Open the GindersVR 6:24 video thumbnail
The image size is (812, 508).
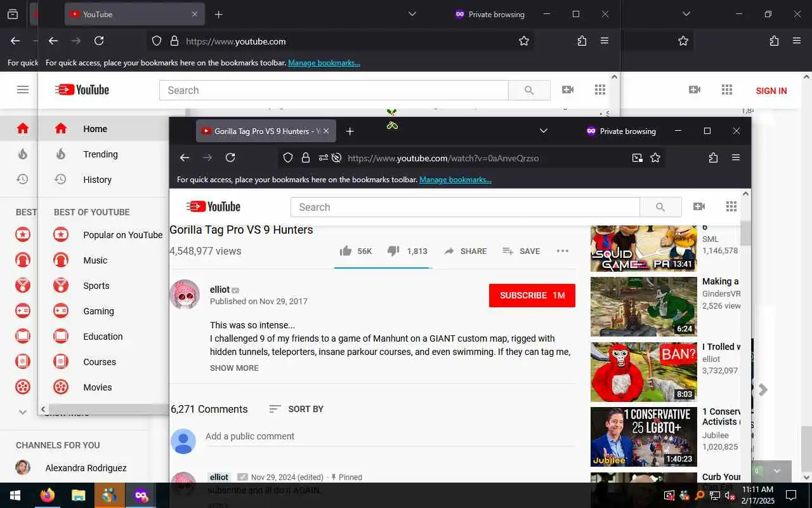[x=643, y=307]
